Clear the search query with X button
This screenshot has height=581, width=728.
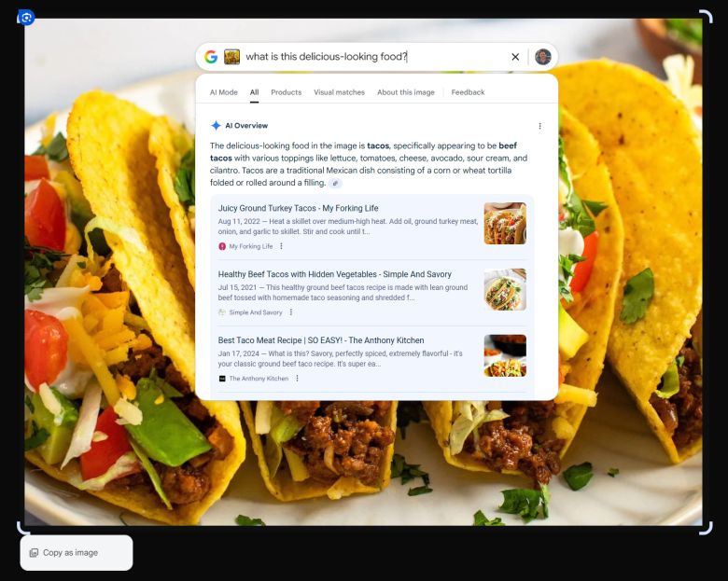pos(515,57)
